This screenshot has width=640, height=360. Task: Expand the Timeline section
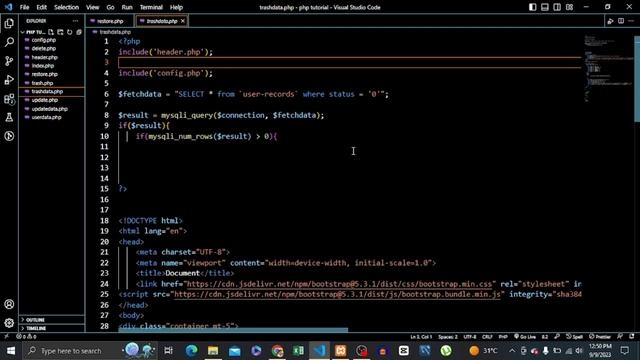point(52,328)
